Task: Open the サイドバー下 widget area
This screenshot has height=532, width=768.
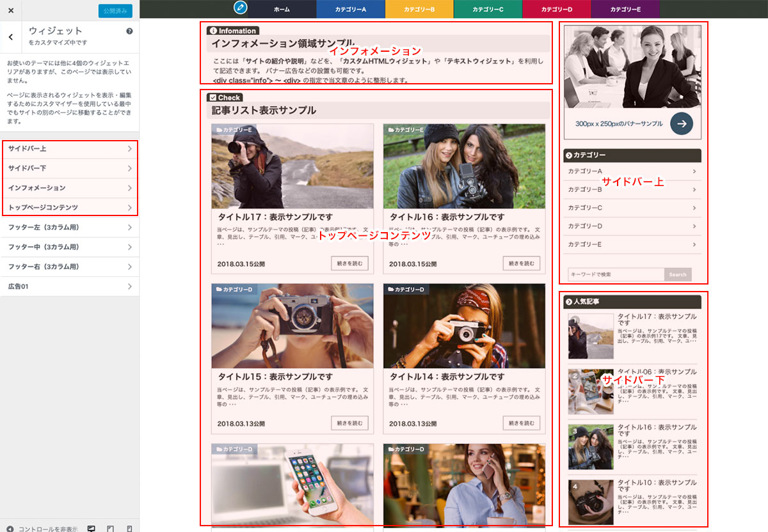Action: coord(70,169)
